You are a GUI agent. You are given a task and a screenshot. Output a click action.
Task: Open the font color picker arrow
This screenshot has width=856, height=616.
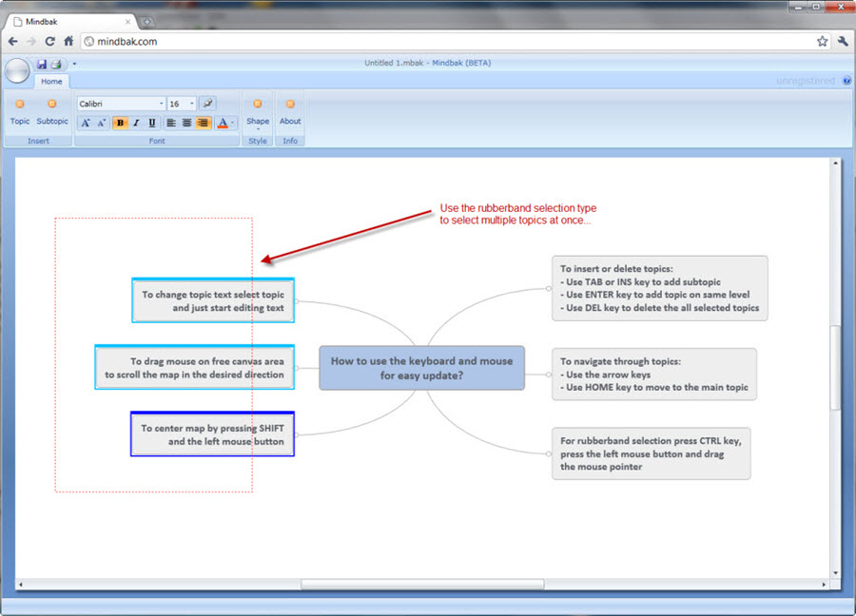[233, 123]
